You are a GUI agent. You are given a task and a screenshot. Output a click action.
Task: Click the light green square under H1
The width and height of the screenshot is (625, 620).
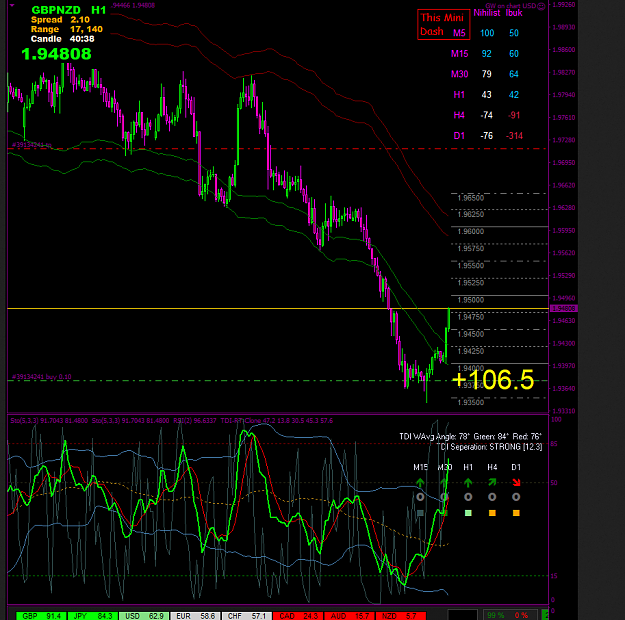[468, 513]
